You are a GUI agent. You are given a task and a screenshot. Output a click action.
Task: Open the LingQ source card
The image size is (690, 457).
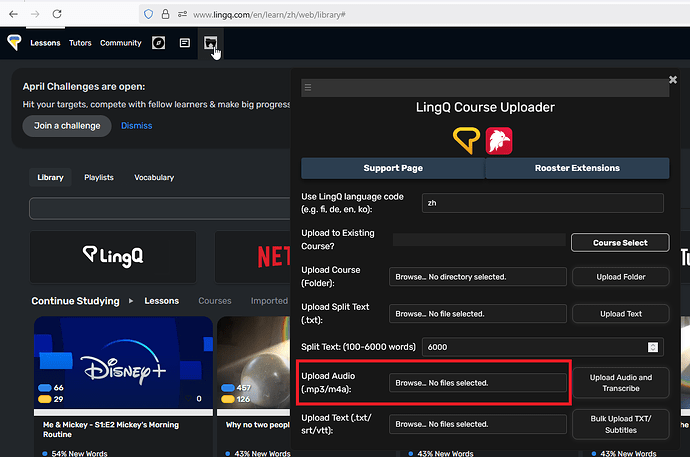[x=113, y=257]
